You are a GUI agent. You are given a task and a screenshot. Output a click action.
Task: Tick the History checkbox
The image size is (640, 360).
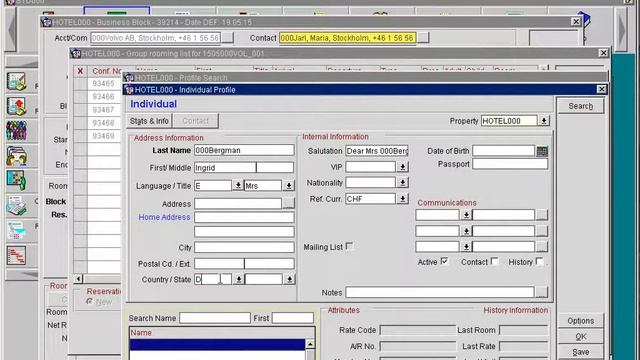pyautogui.click(x=539, y=261)
